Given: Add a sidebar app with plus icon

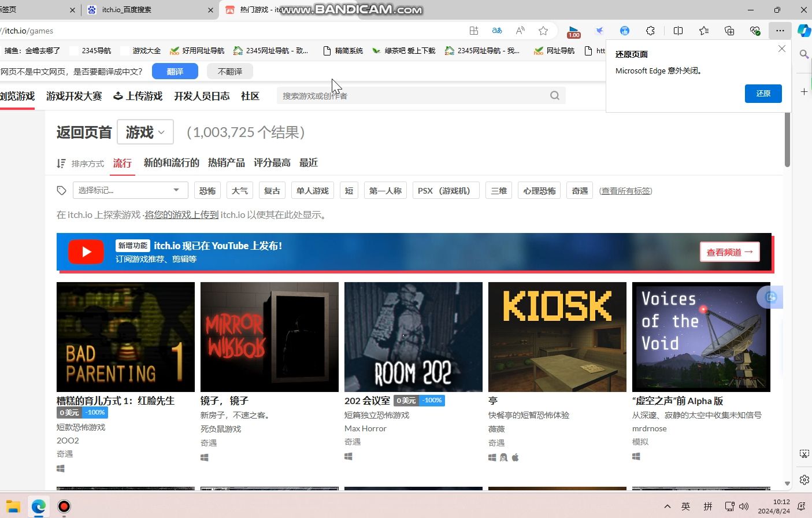Looking at the screenshot, I should point(804,91).
